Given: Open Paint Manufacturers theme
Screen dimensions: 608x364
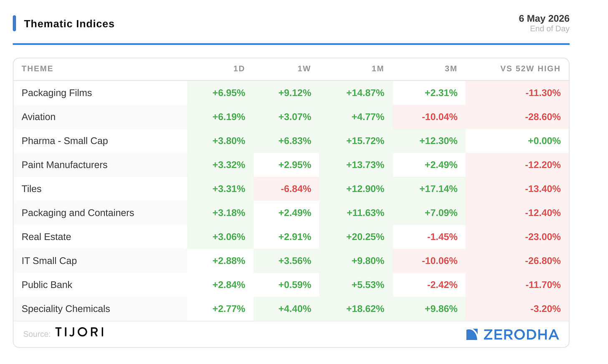Looking at the screenshot, I should 64,165.
